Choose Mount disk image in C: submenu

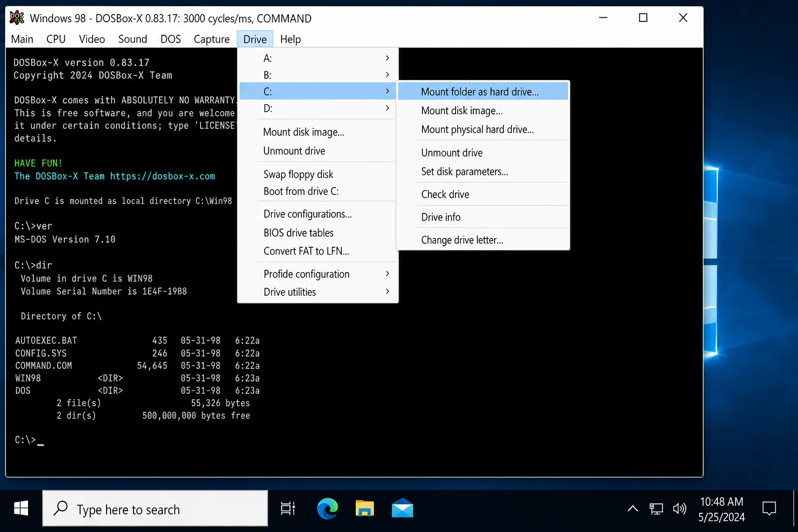pos(483,111)
